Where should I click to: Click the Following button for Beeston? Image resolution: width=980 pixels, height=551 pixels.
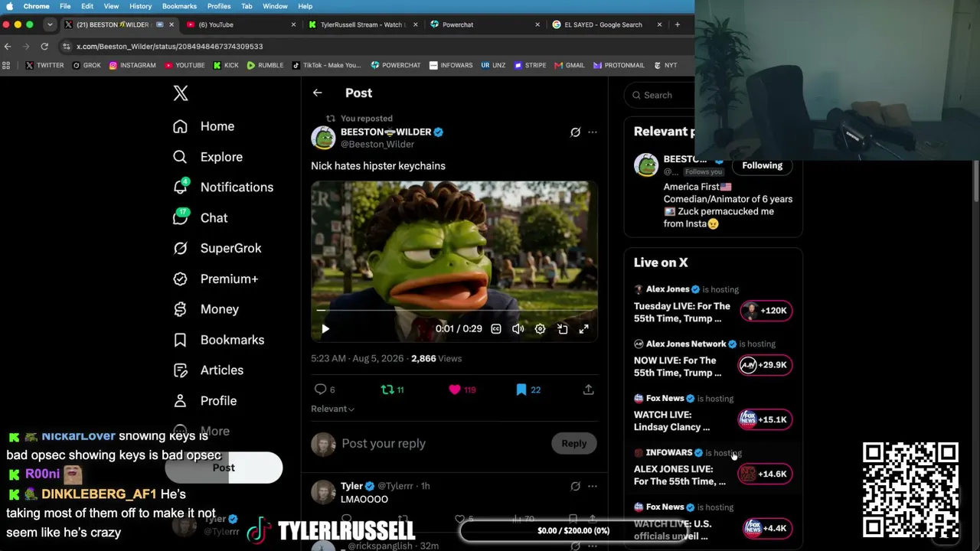(762, 165)
